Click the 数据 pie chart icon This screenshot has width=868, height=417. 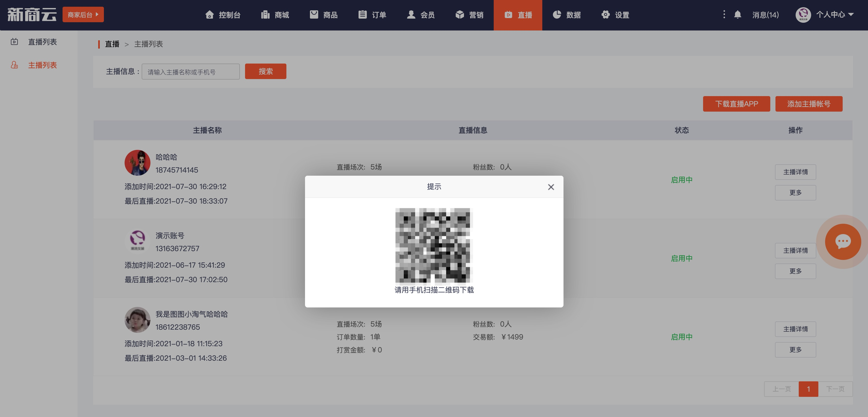click(x=557, y=15)
